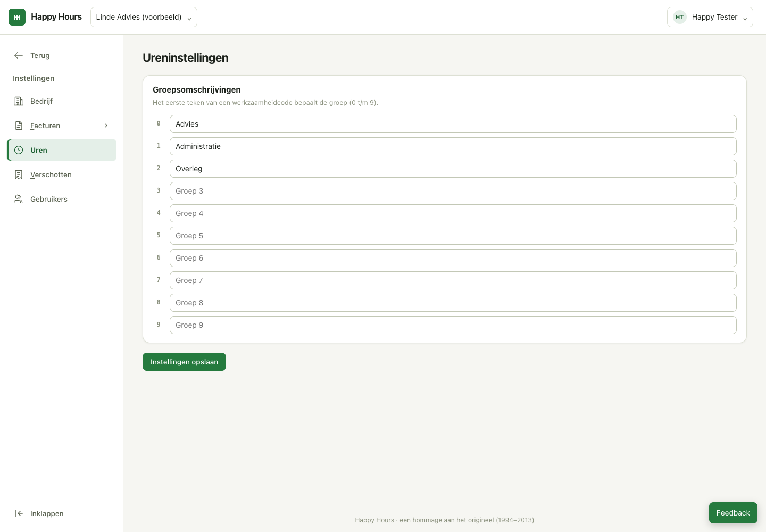
Task: Click the clock icon next to Uren
Action: pos(19,150)
